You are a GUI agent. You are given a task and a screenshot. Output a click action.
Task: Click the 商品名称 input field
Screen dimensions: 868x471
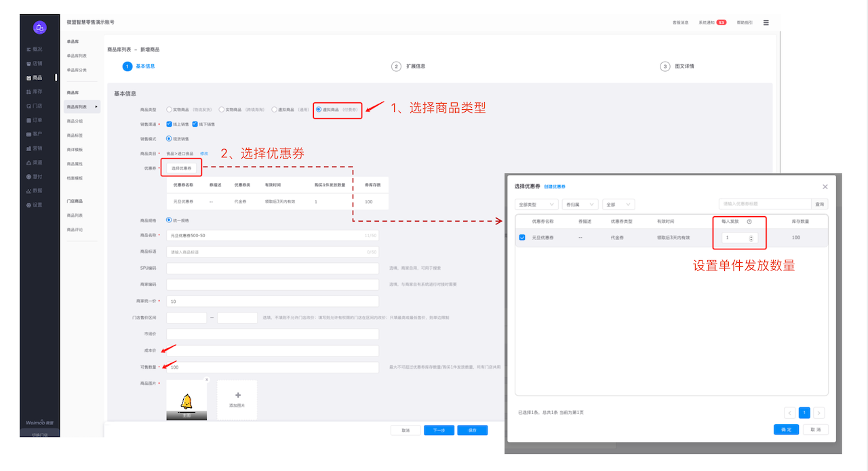coord(271,235)
